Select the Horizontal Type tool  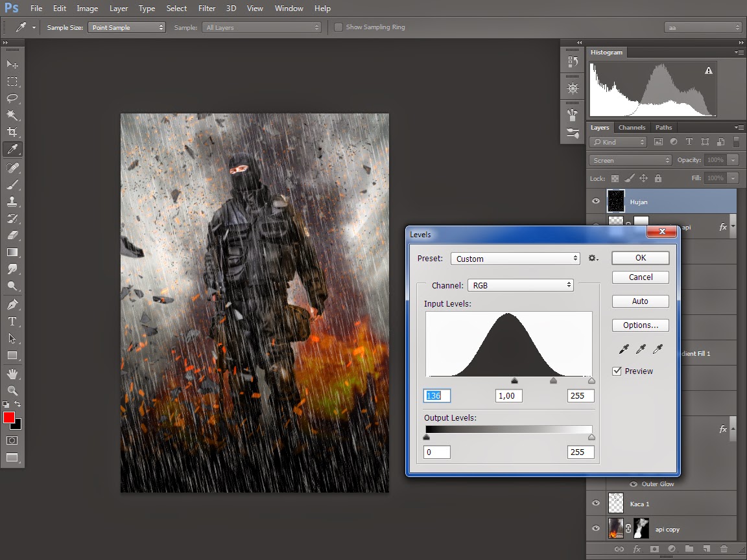[x=12, y=321]
